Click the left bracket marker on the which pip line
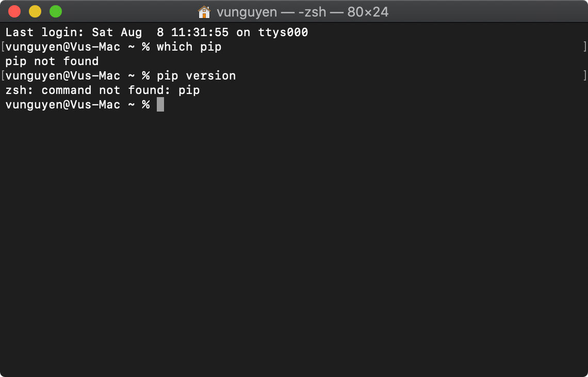The height and width of the screenshot is (377, 588). 3,46
